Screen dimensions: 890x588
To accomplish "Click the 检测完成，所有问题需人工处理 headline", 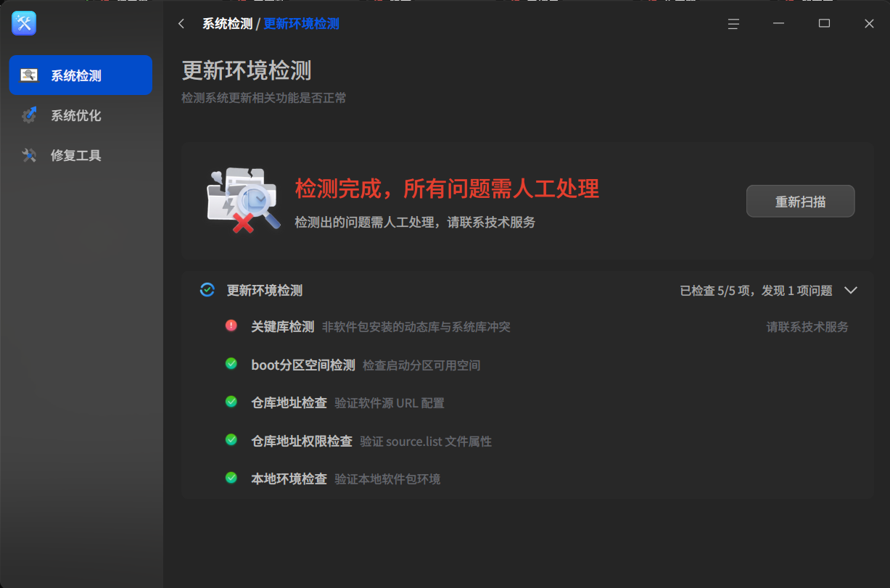I will point(447,189).
